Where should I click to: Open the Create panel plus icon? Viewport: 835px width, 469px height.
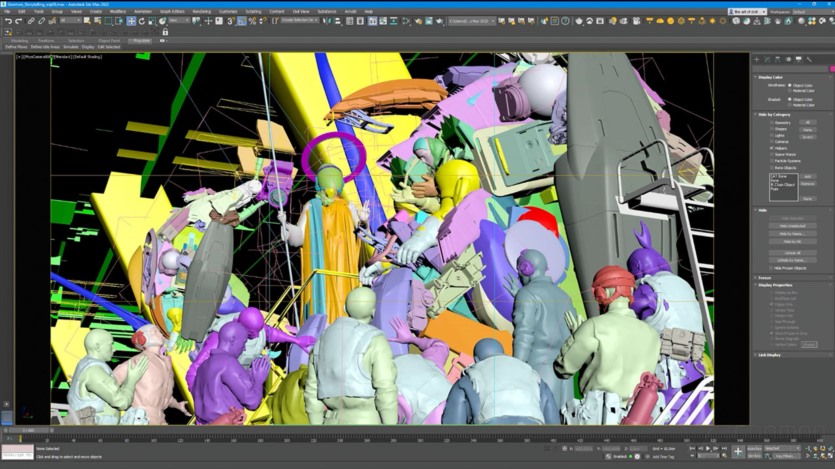coord(757,60)
